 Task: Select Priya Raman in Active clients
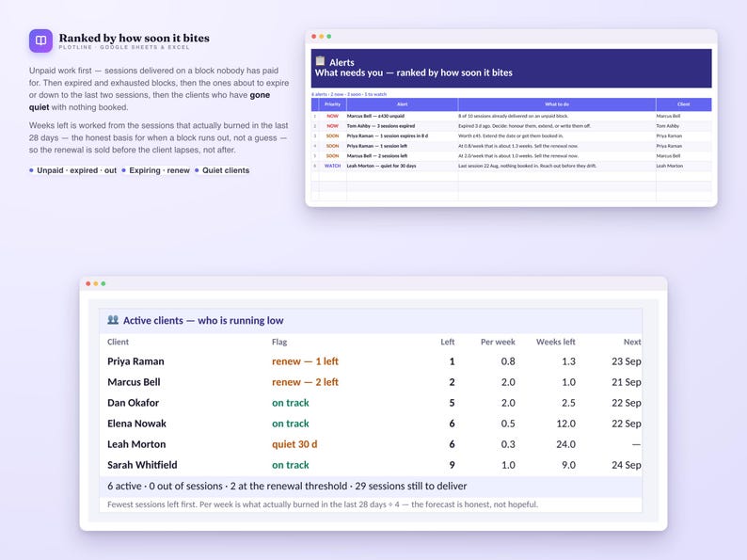coord(135,361)
